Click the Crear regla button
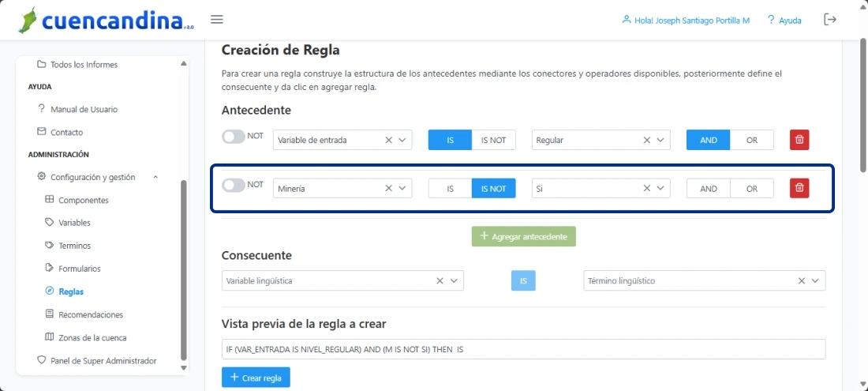 pyautogui.click(x=256, y=378)
